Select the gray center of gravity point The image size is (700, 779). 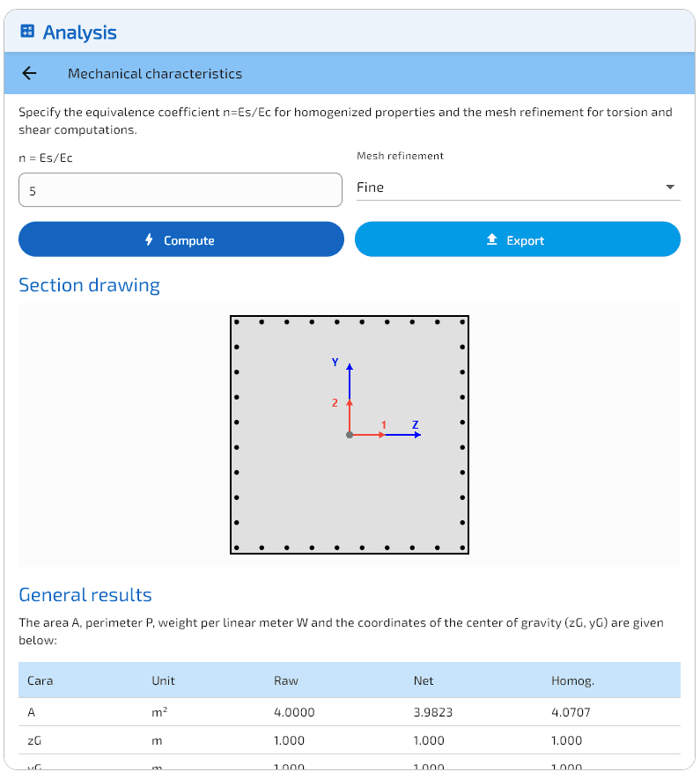click(x=350, y=435)
